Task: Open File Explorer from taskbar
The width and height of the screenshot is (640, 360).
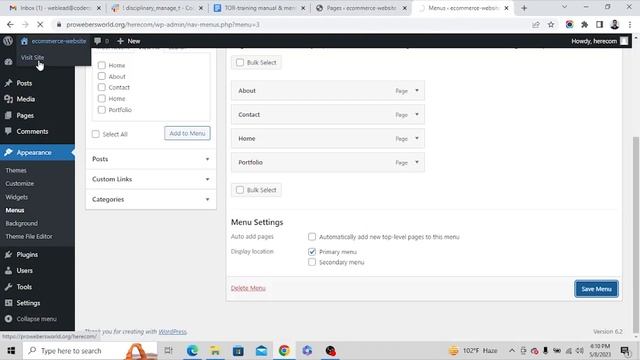Action: pyautogui.click(x=215, y=351)
